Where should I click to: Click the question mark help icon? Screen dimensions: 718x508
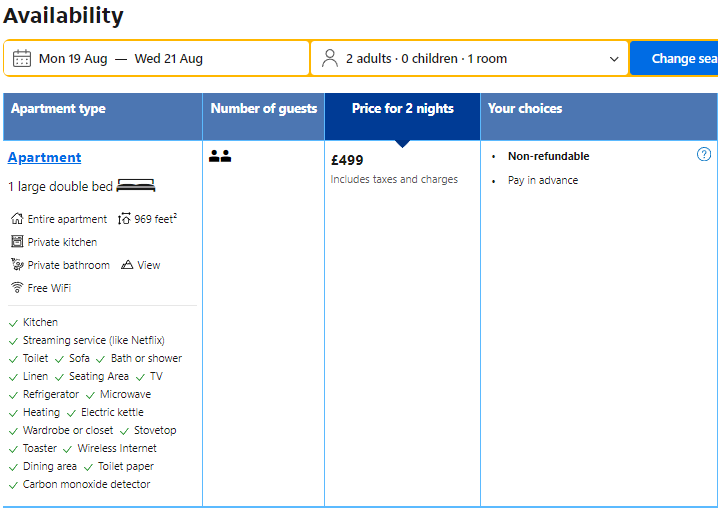pos(704,154)
